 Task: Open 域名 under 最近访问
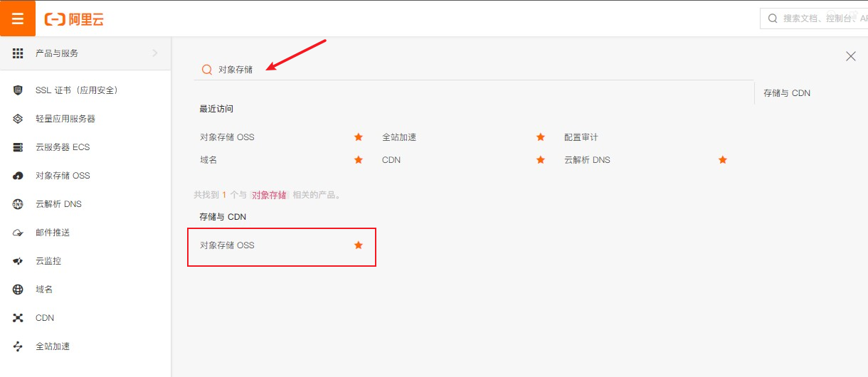tap(208, 160)
